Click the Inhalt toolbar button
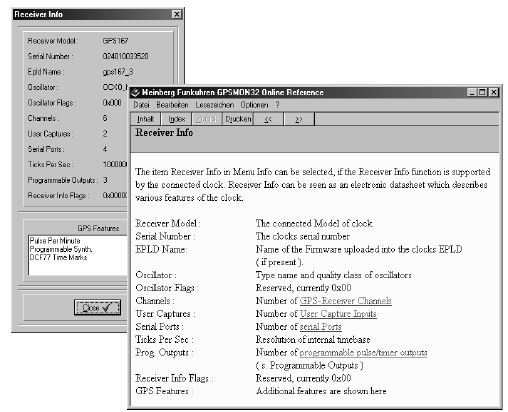Viewport: 508px width, 412px height. 145,119
